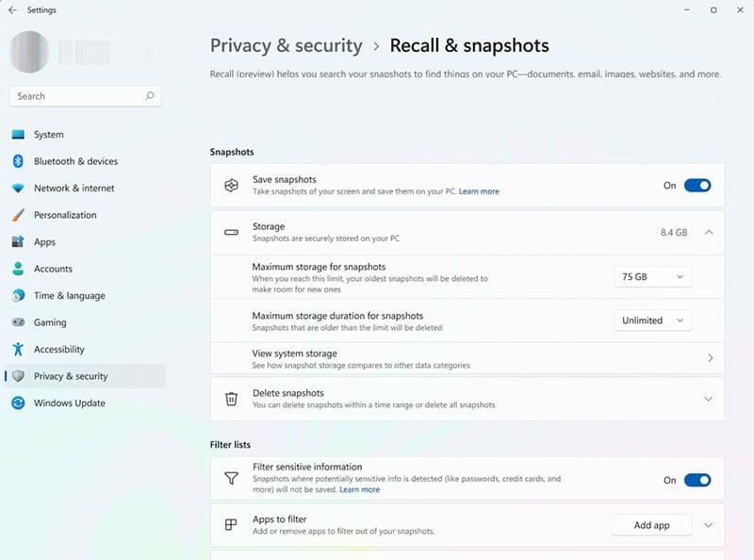Click the Storage drive icon
The height and width of the screenshot is (560, 754).
tap(231, 232)
